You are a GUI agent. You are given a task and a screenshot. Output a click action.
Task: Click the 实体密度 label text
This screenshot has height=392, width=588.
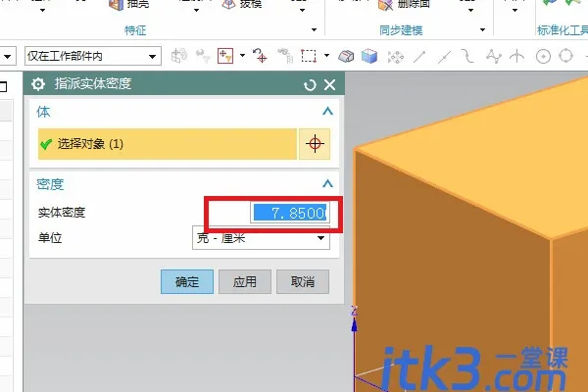click(x=62, y=213)
